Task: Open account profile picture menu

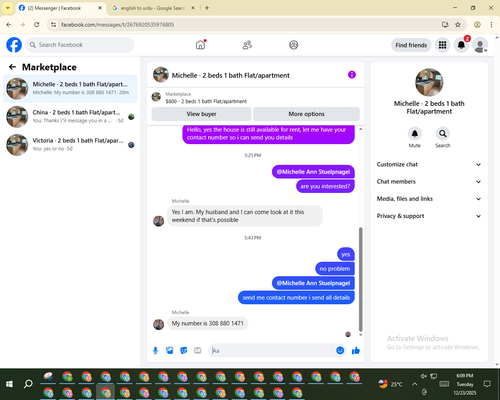Action: (480, 45)
